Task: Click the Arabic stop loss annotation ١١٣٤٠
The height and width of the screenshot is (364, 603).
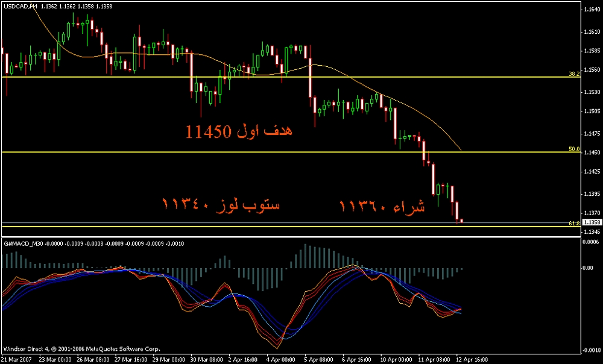Action: (221, 204)
